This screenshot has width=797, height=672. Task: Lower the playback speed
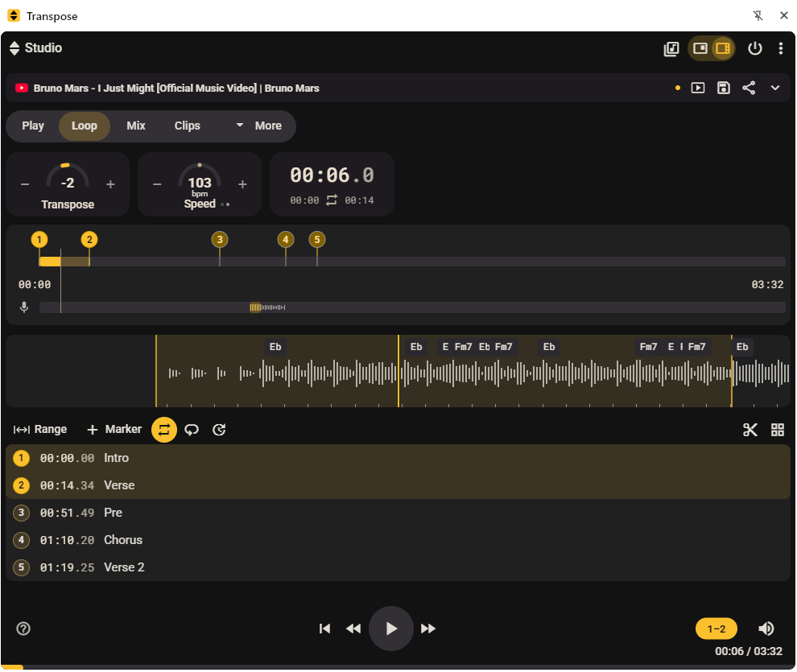click(x=157, y=183)
